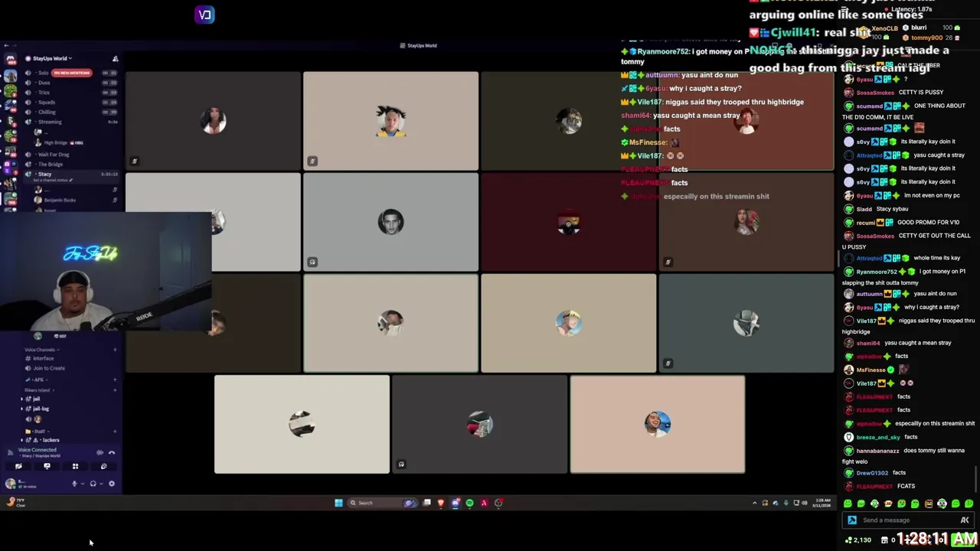The height and width of the screenshot is (551, 980).
Task: Click the bottom-right blonde avatar call tile
Action: [x=657, y=425]
